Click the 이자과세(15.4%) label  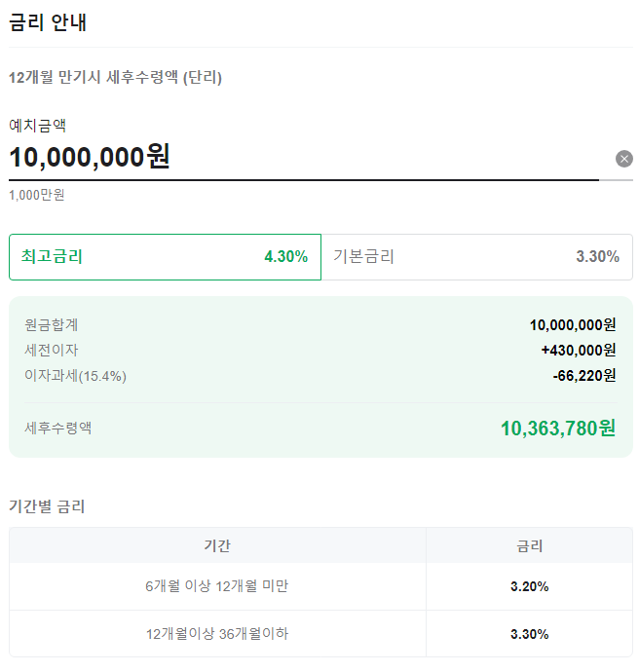click(x=75, y=376)
